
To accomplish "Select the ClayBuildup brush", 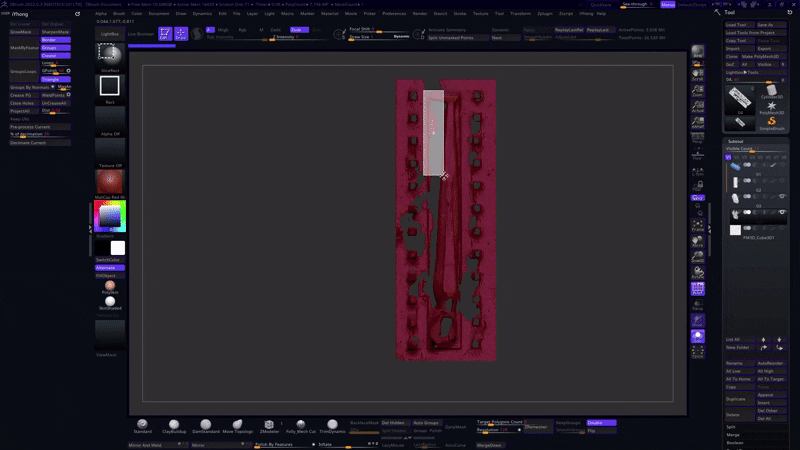I will point(174,426).
